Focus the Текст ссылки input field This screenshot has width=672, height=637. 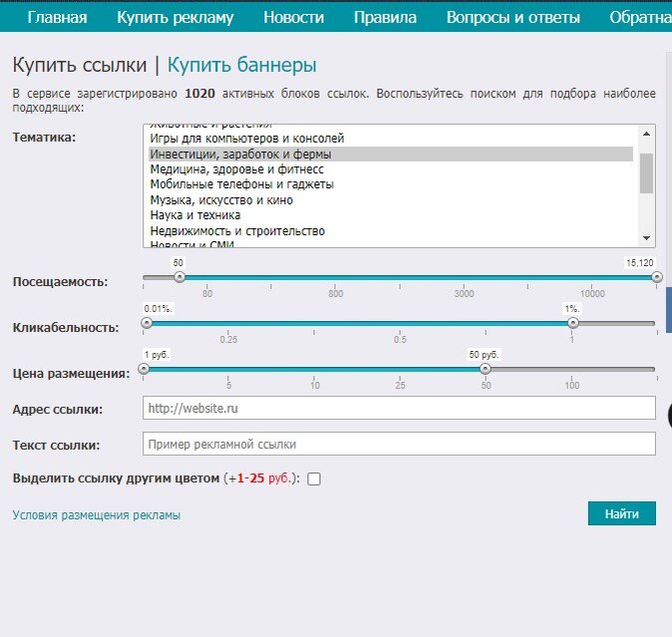[399, 444]
